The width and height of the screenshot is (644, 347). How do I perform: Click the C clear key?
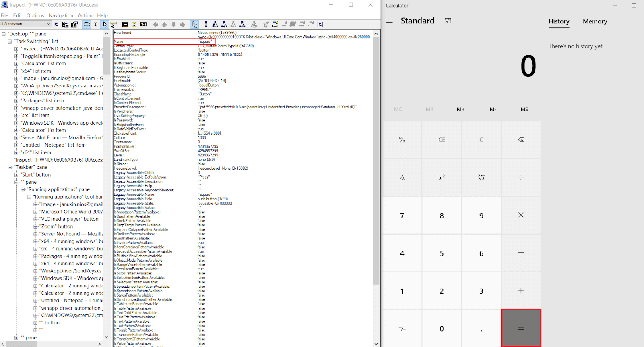click(x=481, y=140)
